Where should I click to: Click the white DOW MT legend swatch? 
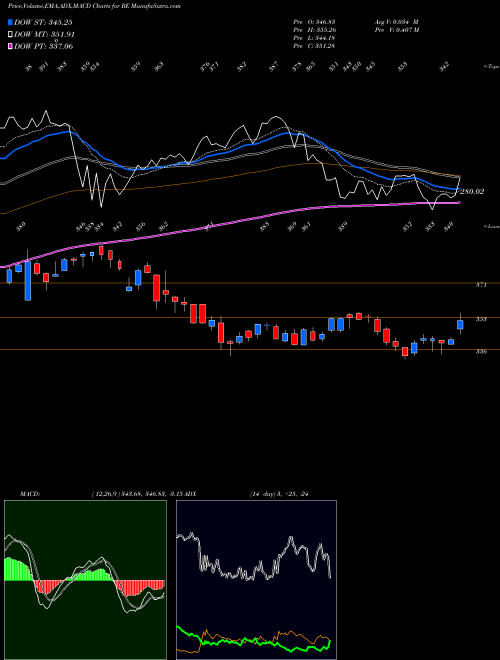(10, 34)
